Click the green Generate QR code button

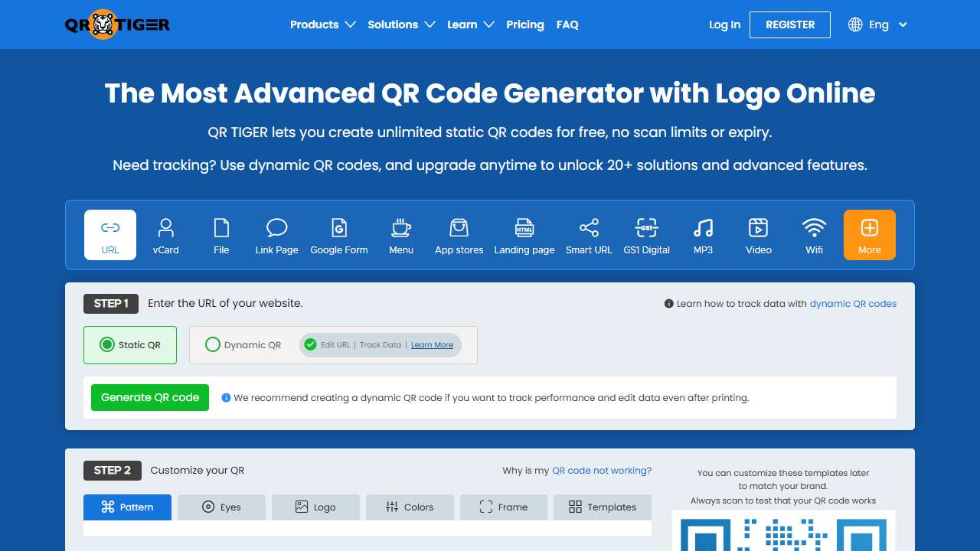click(x=150, y=398)
